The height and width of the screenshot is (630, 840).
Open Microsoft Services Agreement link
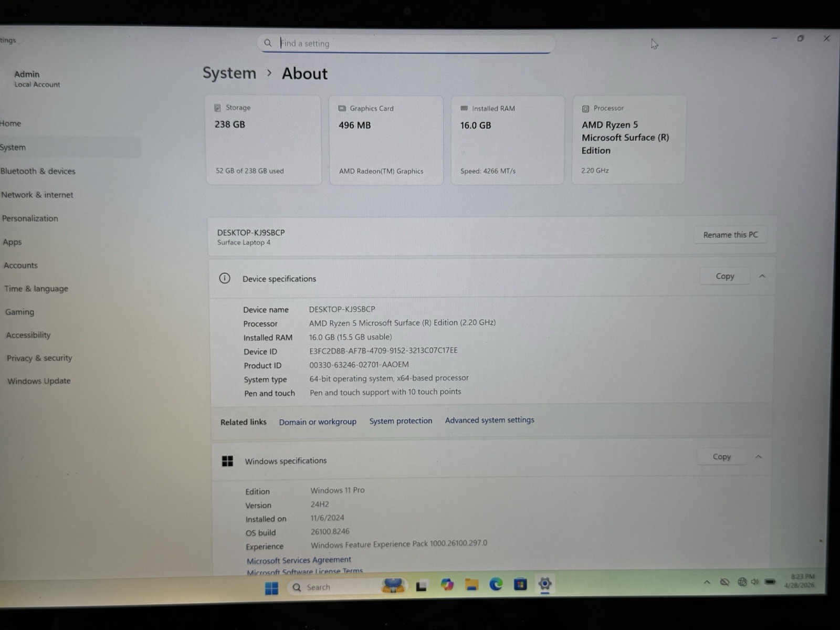pos(299,560)
